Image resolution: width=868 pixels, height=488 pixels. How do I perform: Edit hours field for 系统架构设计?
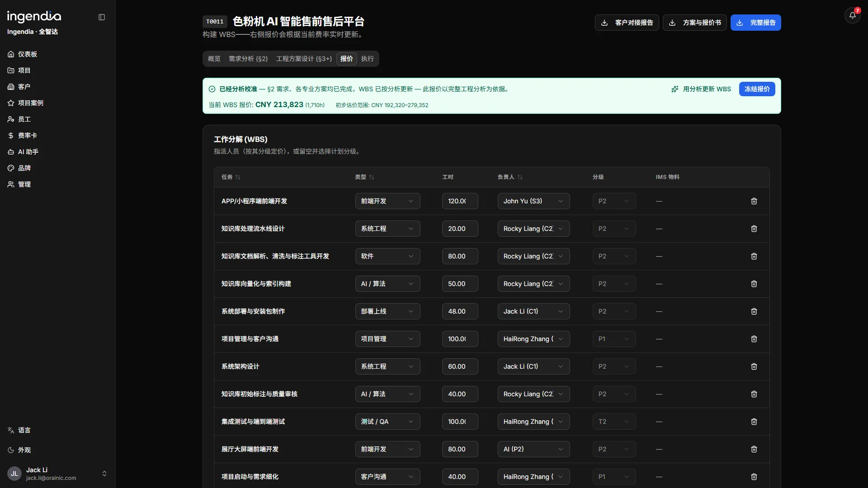pos(460,366)
